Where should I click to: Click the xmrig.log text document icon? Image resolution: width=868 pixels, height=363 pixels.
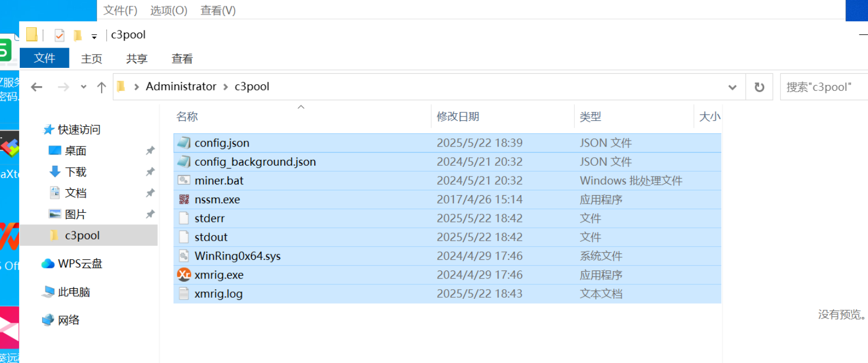tap(184, 294)
